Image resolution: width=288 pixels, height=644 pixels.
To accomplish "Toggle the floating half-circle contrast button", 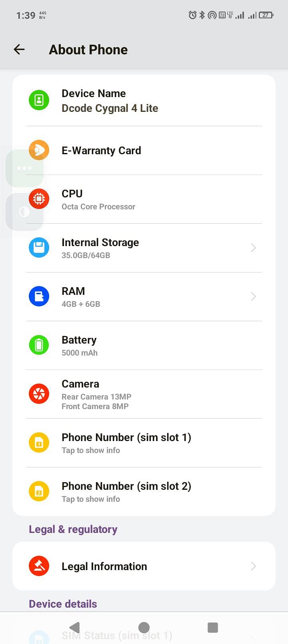I will [x=24, y=212].
